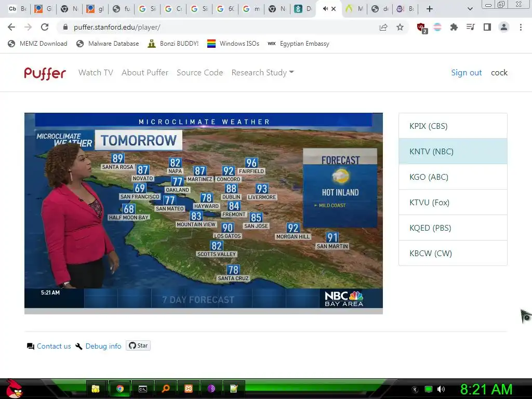532x399 pixels.
Task: Open the Angry Birds start button
Action: pos(14,389)
